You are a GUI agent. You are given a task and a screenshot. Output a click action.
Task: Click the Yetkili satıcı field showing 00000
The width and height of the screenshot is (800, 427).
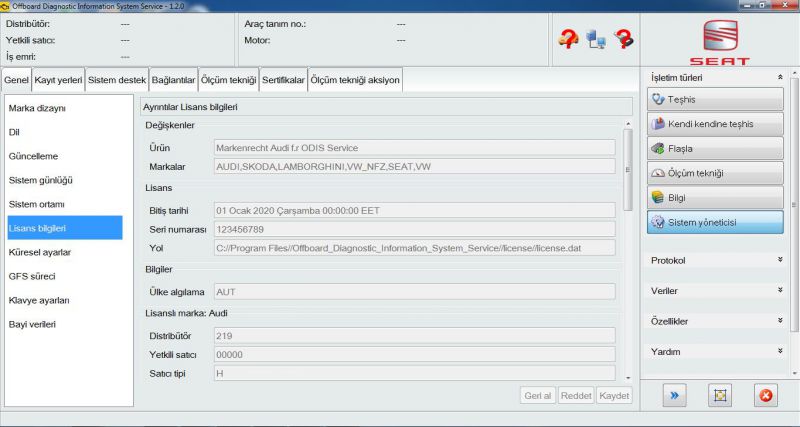pyautogui.click(x=414, y=355)
